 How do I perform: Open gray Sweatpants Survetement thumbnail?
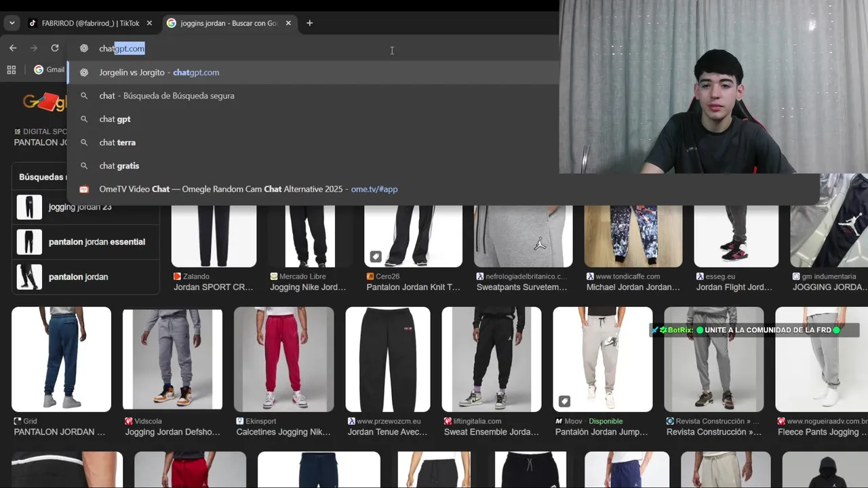pyautogui.click(x=523, y=236)
